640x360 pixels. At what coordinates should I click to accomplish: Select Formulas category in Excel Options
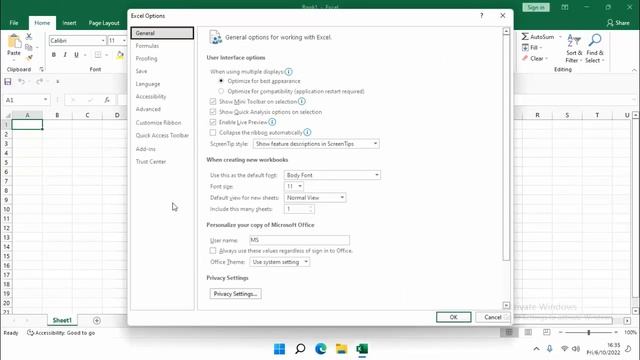click(147, 46)
